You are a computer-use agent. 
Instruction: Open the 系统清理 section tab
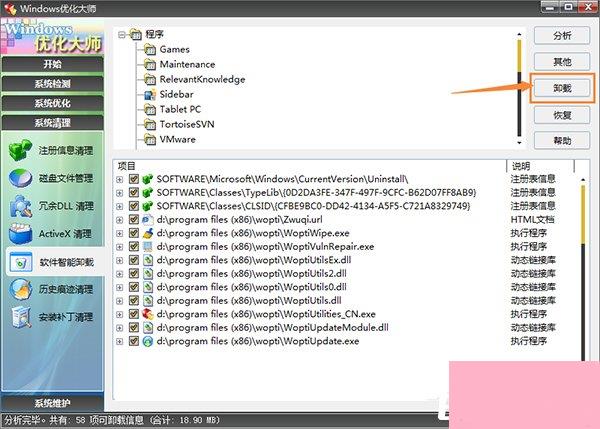point(52,122)
